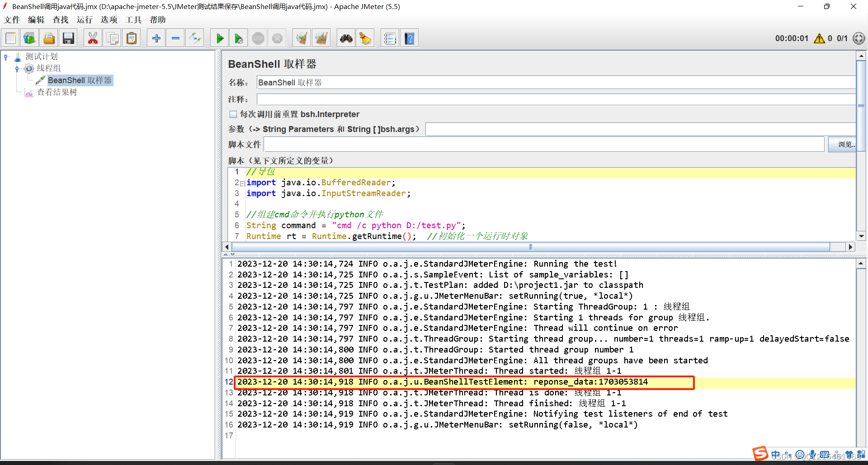Collapse all nodes with the minus icon
868x465 pixels.
[175, 38]
